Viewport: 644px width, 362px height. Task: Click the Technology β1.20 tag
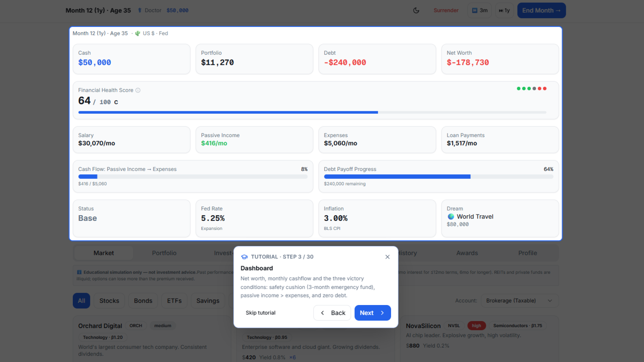pos(103,338)
